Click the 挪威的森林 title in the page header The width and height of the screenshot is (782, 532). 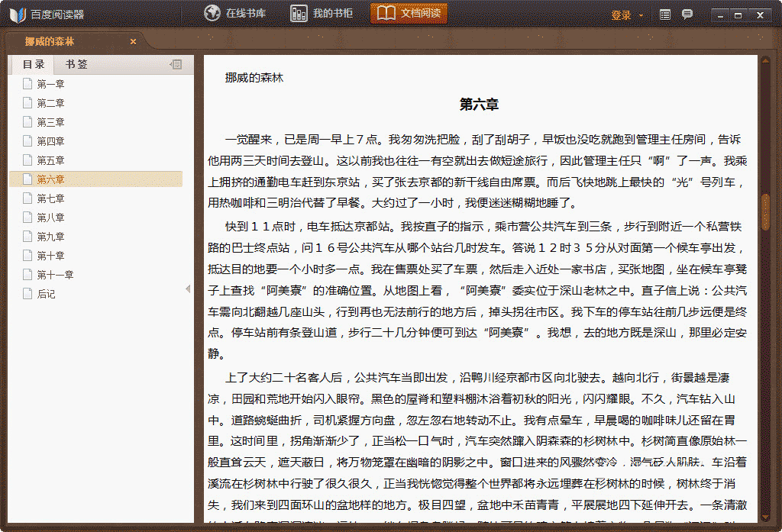point(254,78)
